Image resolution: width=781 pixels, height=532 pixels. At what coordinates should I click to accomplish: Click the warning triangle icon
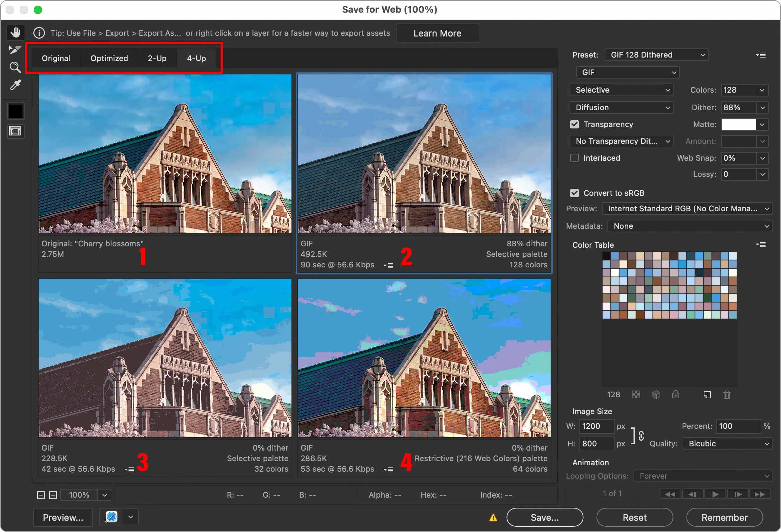(493, 518)
